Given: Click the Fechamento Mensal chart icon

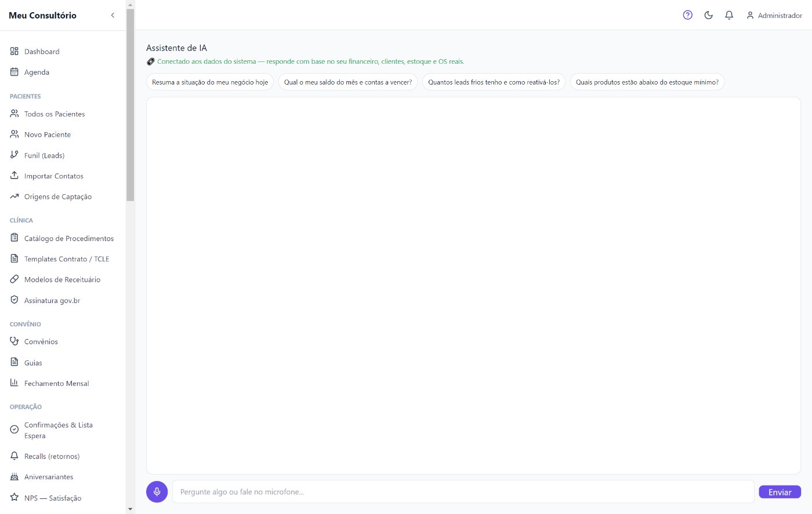Looking at the screenshot, I should click(x=14, y=382).
